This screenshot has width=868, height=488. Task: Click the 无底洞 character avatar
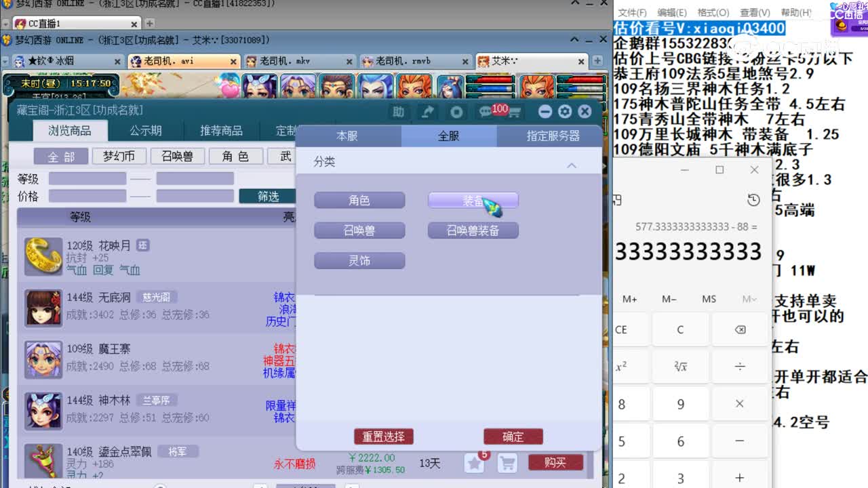click(43, 308)
